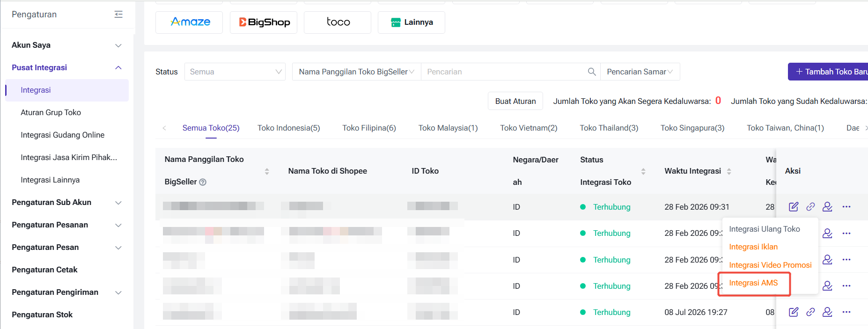Image resolution: width=868 pixels, height=329 pixels.
Task: Open Integrasi Lainnya in sidebar
Action: 50,180
